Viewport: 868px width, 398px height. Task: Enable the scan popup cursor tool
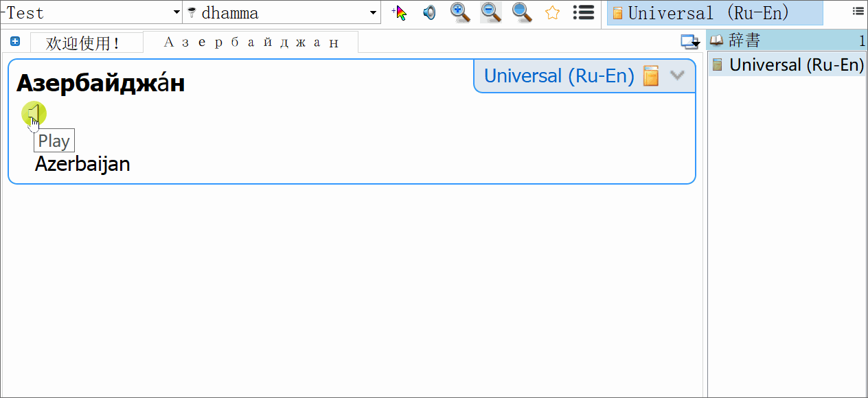[399, 12]
